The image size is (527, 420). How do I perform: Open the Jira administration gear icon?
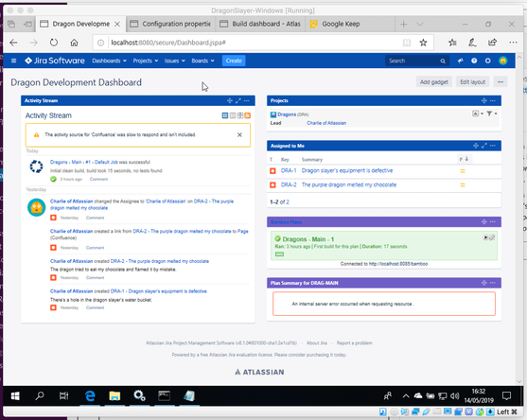click(487, 61)
